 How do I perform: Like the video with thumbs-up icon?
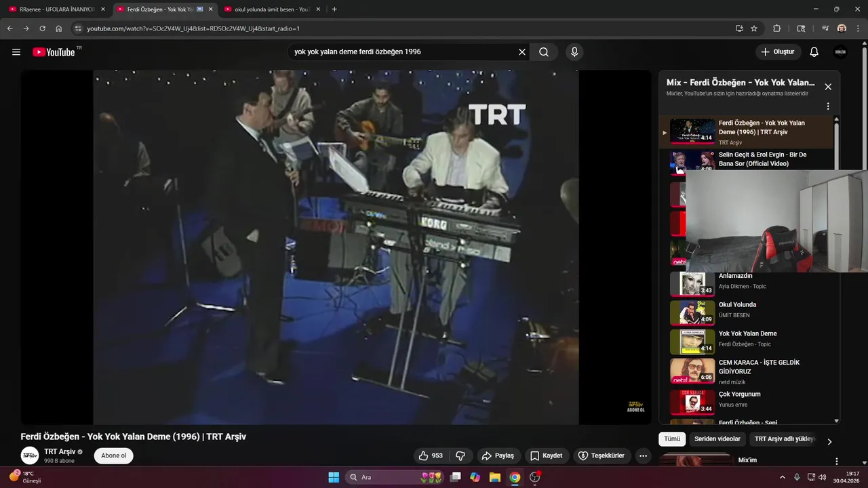(x=431, y=455)
